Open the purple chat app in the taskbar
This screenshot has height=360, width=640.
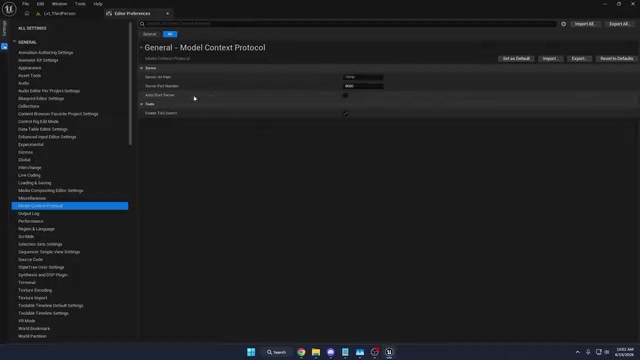(331, 352)
